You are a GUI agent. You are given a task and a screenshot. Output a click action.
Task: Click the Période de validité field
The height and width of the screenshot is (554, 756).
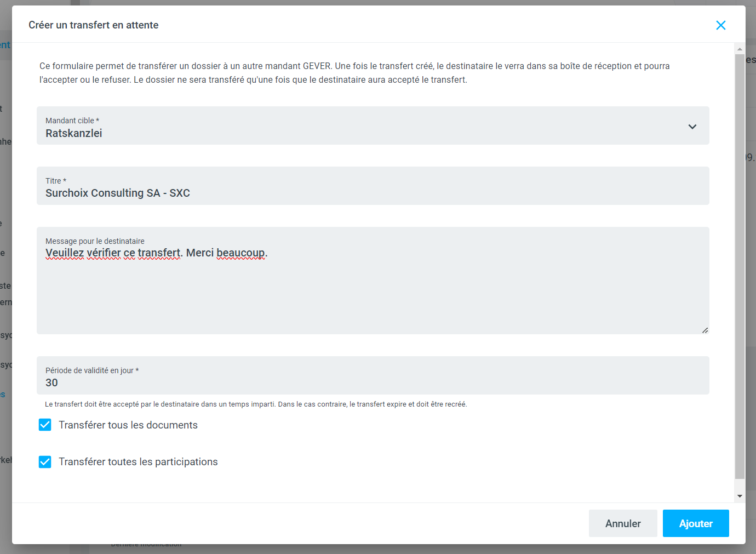373,382
